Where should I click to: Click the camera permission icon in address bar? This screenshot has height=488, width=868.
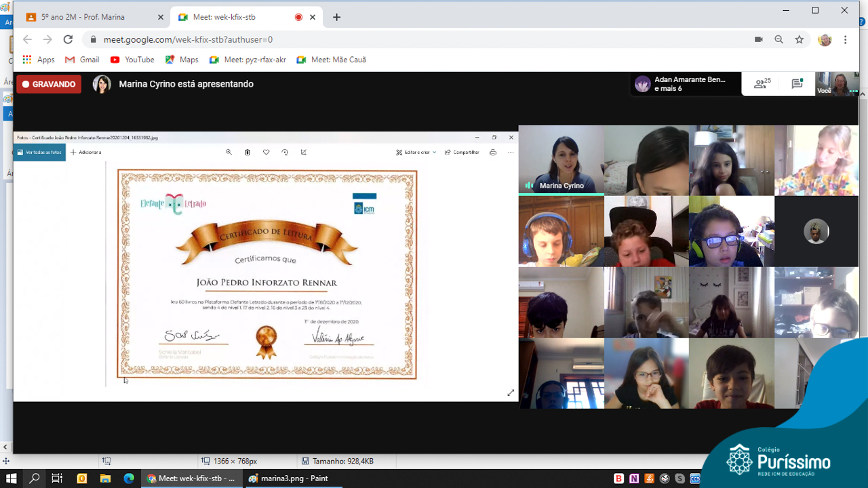coord(758,40)
